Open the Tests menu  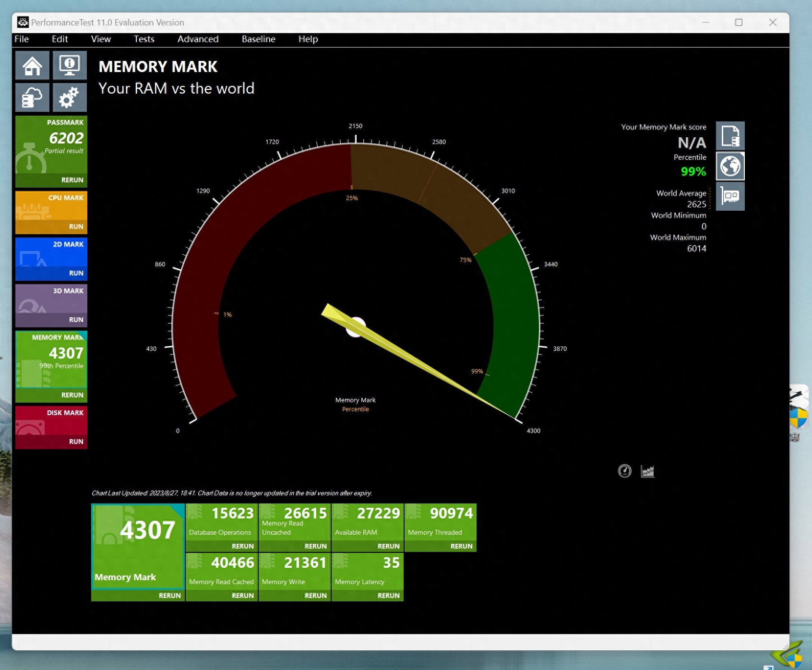click(x=144, y=39)
